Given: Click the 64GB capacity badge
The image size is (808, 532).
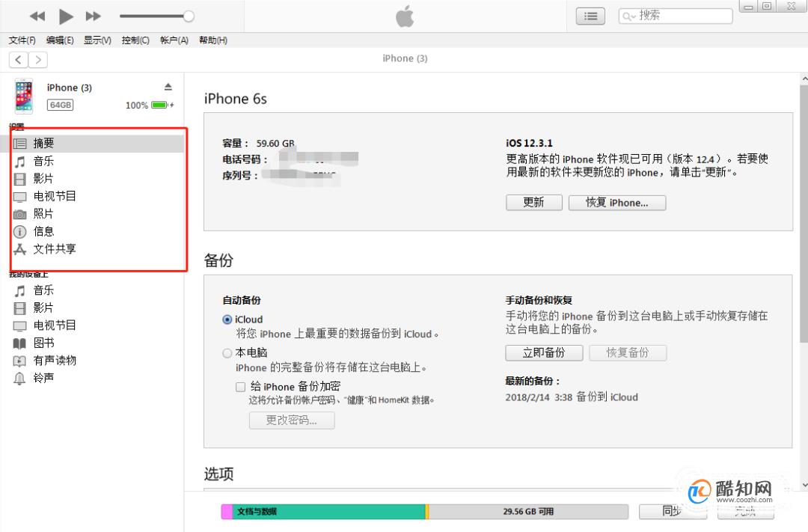Looking at the screenshot, I should tap(61, 106).
